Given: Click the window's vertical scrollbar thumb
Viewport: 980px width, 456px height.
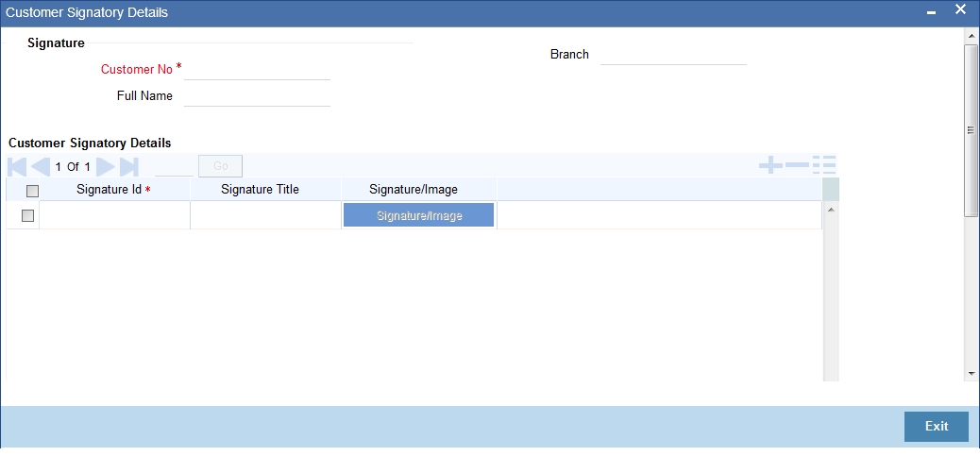Looking at the screenshot, I should (972, 130).
